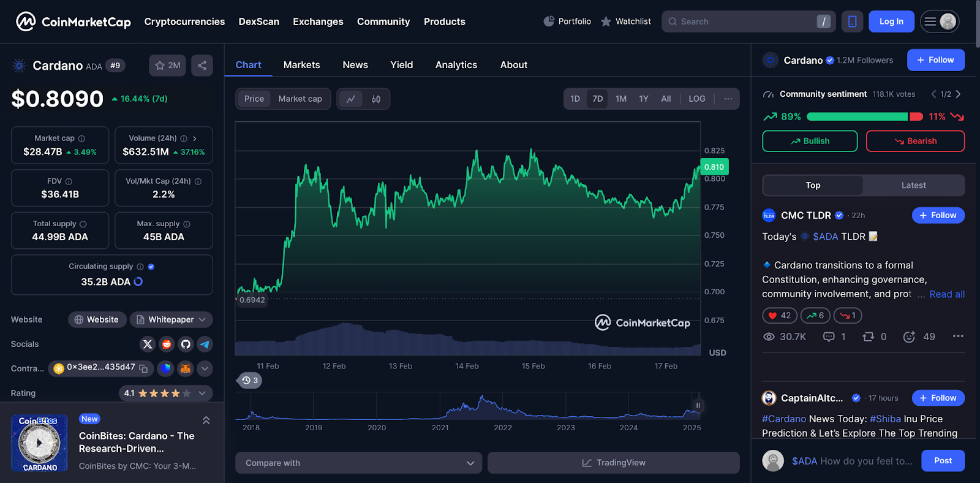The height and width of the screenshot is (483, 980).
Task: Open chart more options ellipsis
Action: point(728,99)
